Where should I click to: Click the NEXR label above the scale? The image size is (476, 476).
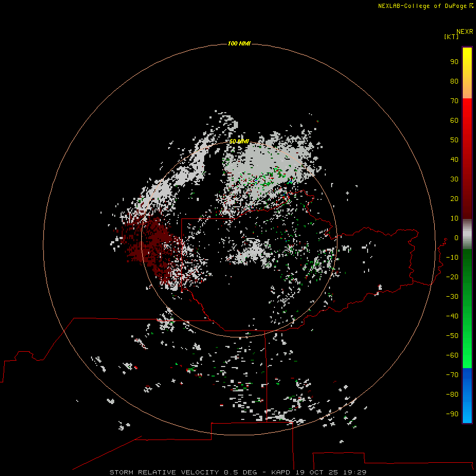click(x=465, y=32)
